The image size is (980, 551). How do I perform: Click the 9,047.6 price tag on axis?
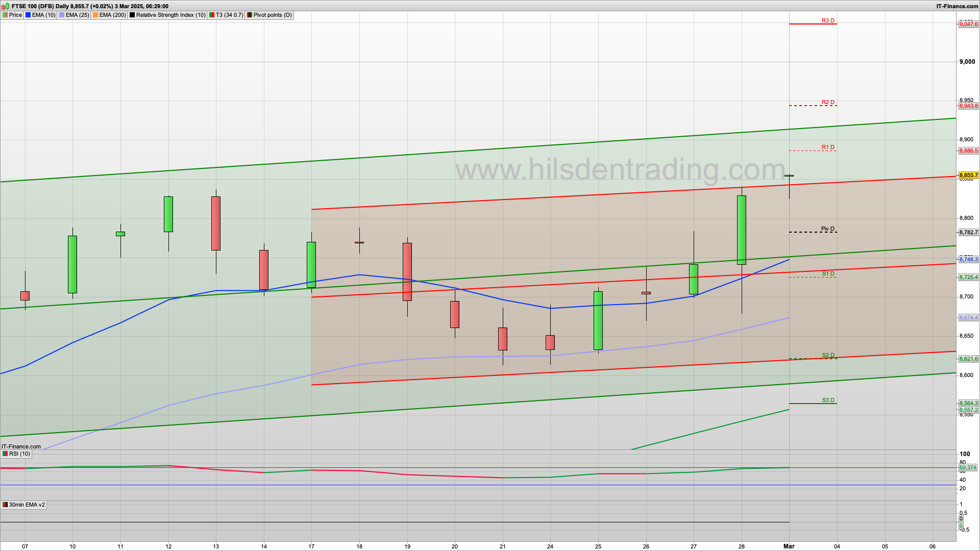pos(968,24)
